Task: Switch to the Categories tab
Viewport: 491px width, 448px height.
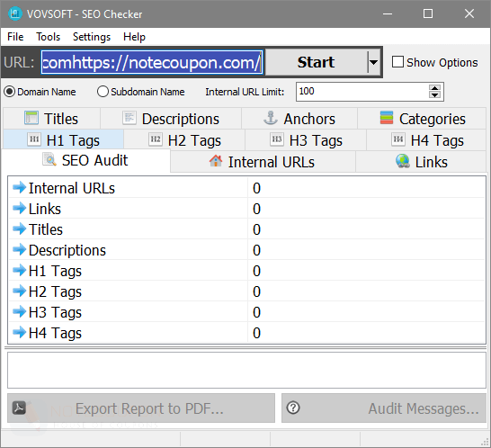Action: pyautogui.click(x=422, y=118)
